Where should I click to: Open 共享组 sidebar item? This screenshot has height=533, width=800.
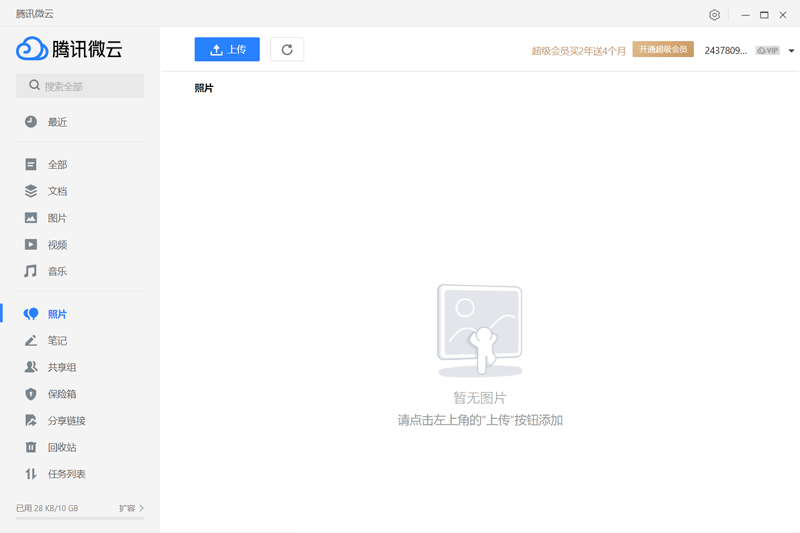pos(62,368)
